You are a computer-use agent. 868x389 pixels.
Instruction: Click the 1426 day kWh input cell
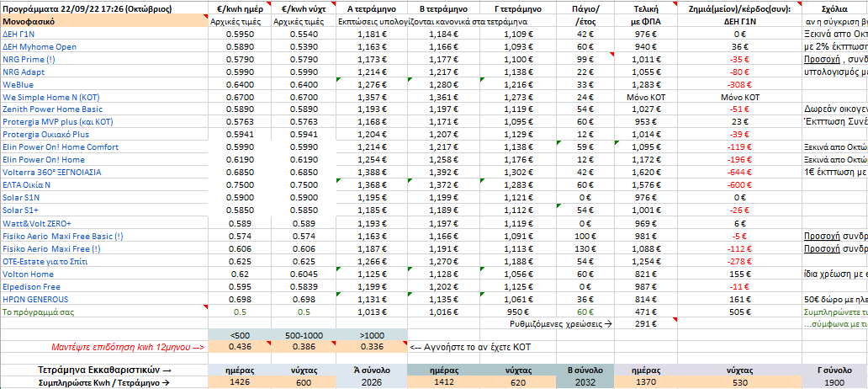pos(241,382)
